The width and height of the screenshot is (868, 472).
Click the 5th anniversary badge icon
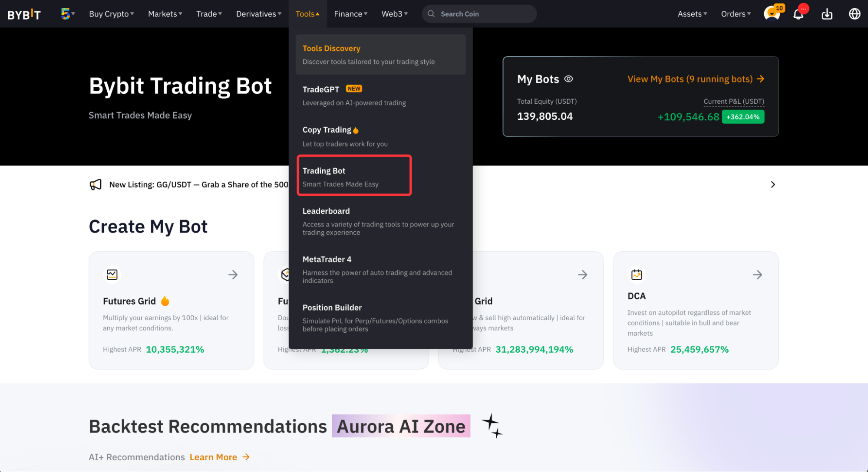[x=66, y=13]
